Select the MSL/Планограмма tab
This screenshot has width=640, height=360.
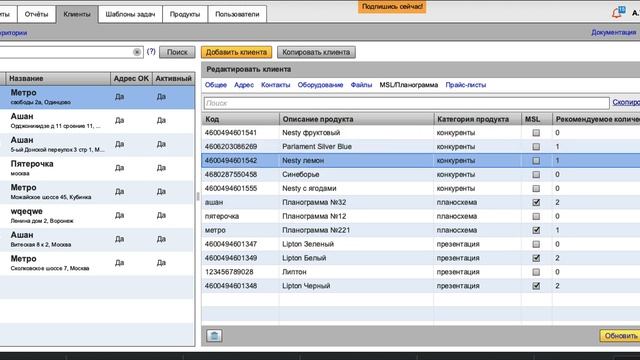[409, 85]
